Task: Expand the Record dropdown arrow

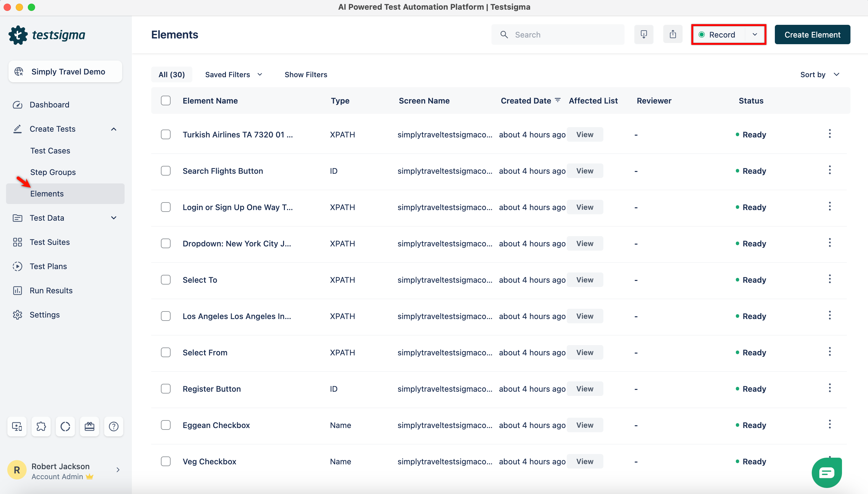Action: point(755,35)
